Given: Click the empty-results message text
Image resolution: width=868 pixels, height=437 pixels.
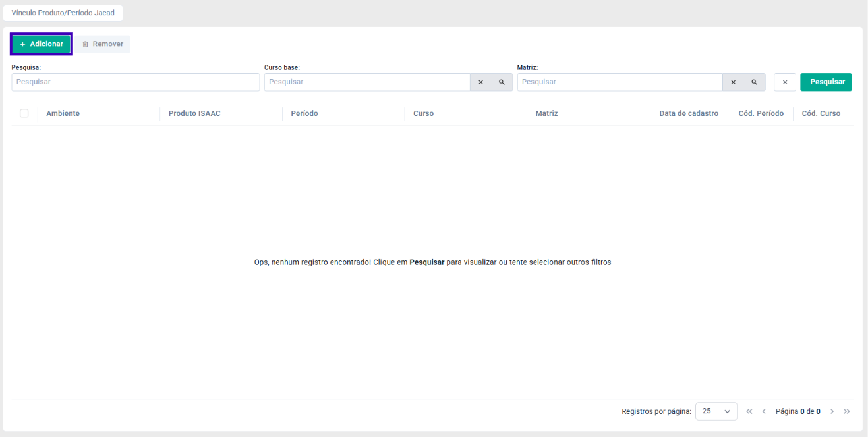Looking at the screenshot, I should (x=432, y=262).
